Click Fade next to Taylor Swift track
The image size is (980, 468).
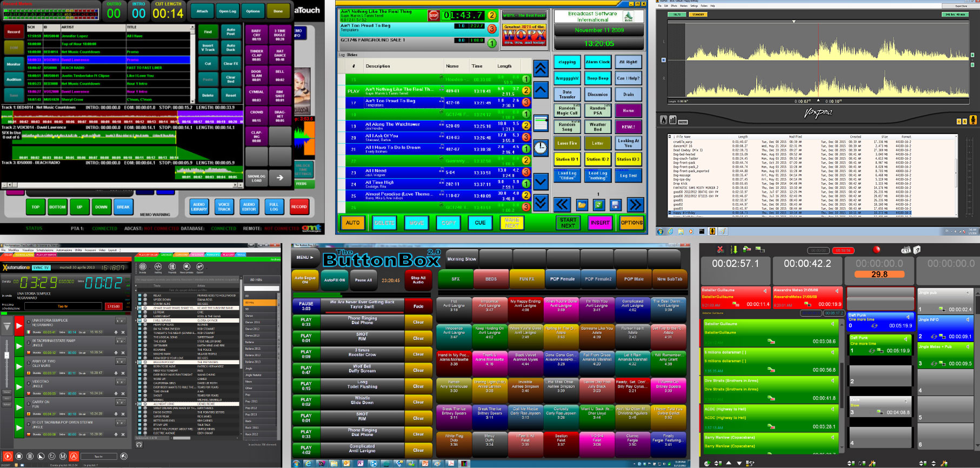click(x=418, y=306)
